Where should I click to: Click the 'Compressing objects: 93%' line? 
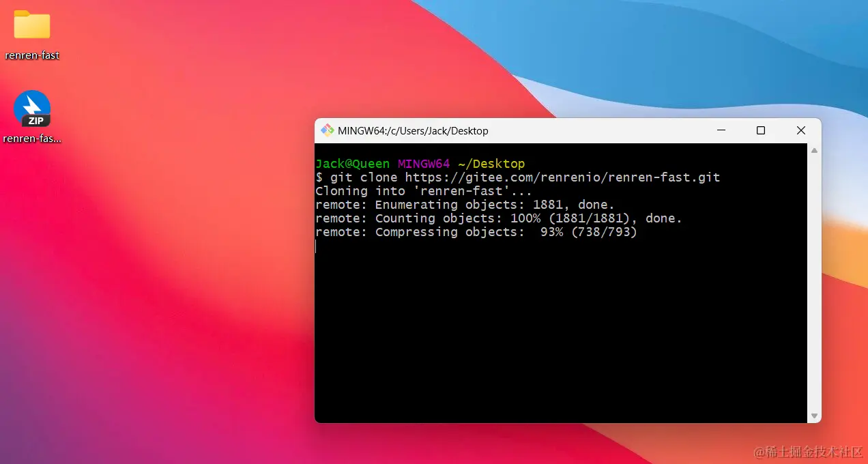coord(476,232)
